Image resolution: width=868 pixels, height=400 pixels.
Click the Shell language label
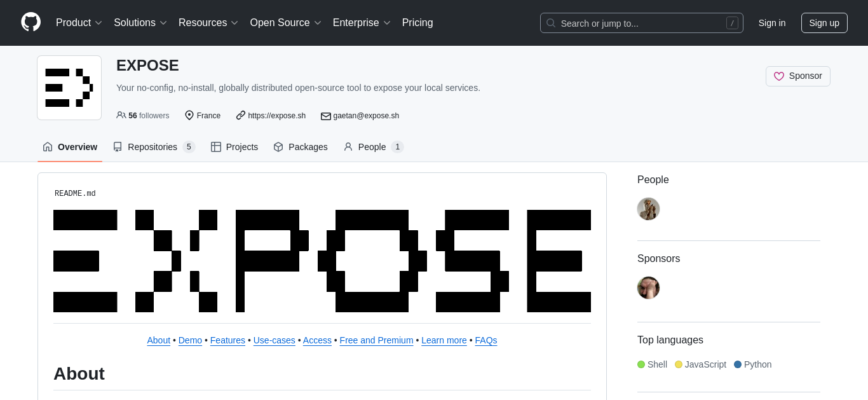[657, 364]
